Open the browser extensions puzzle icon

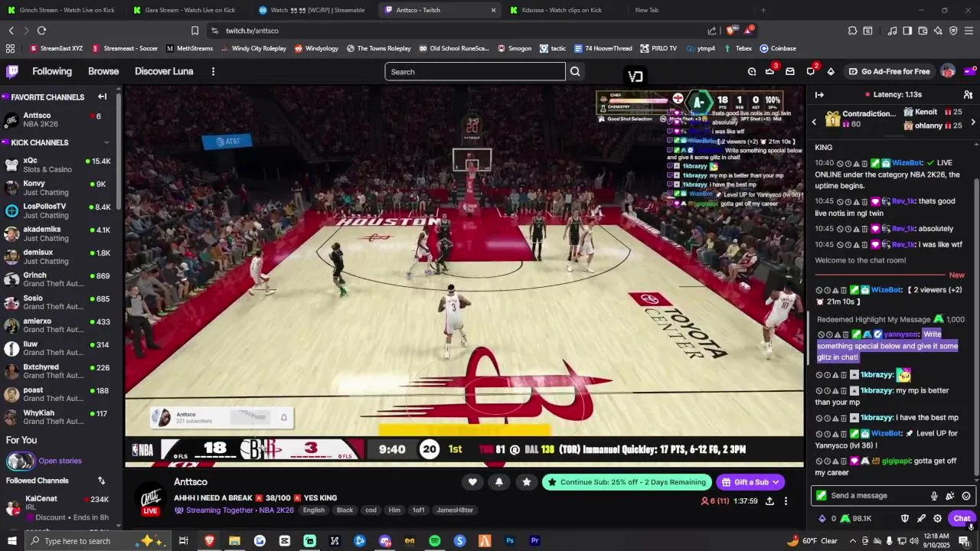(x=852, y=31)
